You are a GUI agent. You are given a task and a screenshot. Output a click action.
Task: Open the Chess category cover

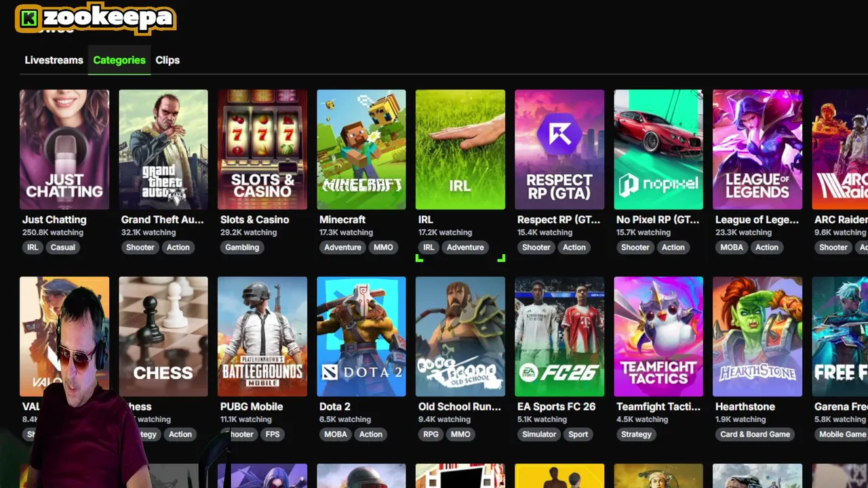pos(163,336)
